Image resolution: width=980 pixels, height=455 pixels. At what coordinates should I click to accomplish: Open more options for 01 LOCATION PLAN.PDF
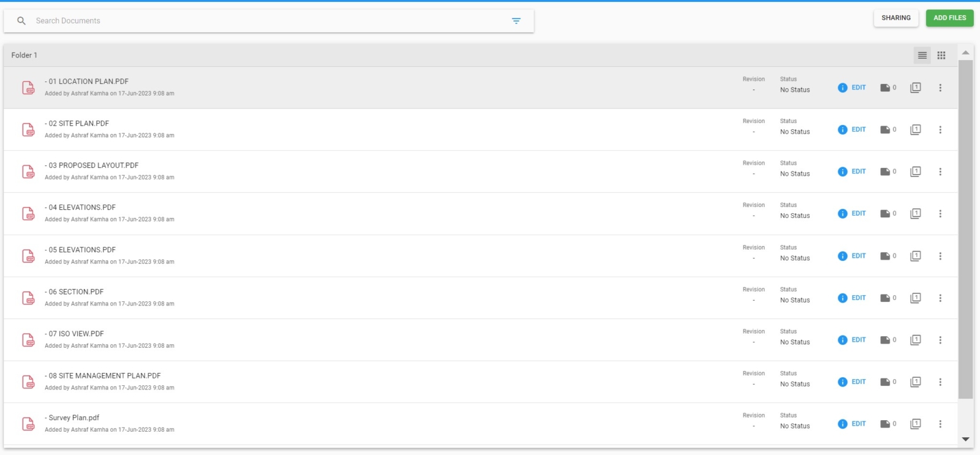pos(940,88)
